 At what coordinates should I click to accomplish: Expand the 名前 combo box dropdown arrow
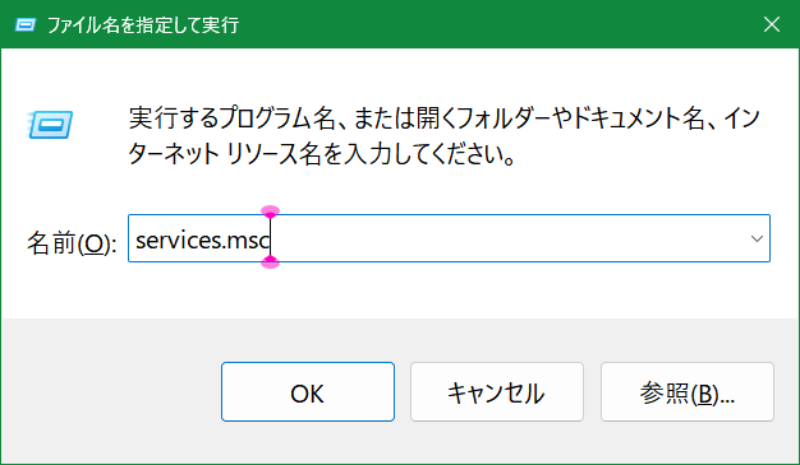coord(756,239)
